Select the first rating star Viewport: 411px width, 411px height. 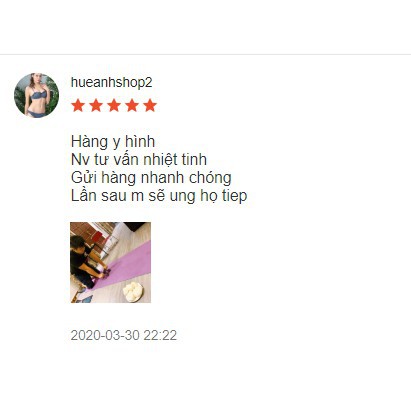coord(78,105)
